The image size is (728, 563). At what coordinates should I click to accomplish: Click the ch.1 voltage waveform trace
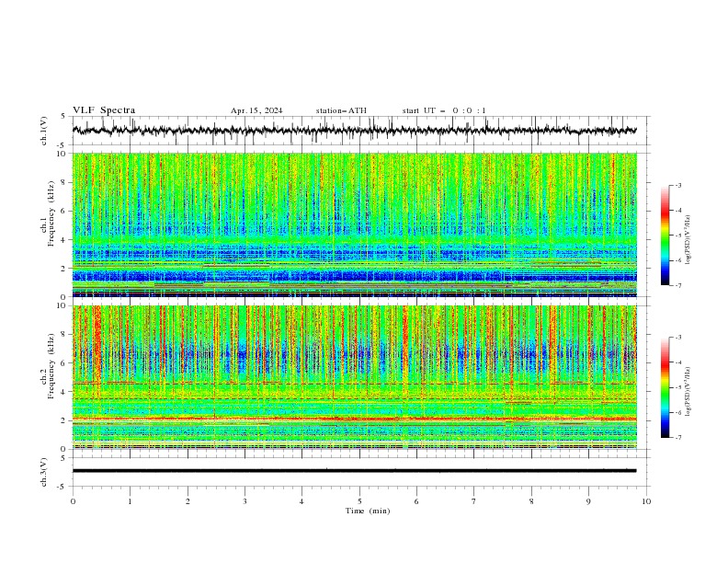click(354, 131)
